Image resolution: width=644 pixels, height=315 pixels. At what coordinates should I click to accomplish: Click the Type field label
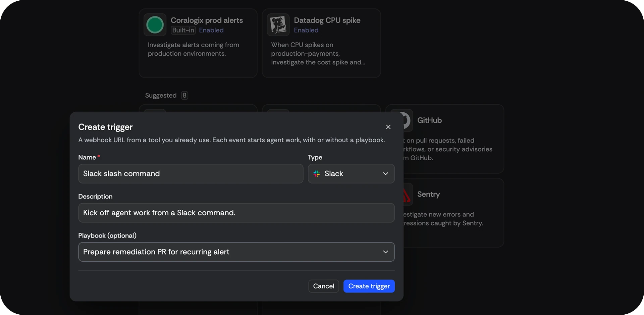coord(315,157)
